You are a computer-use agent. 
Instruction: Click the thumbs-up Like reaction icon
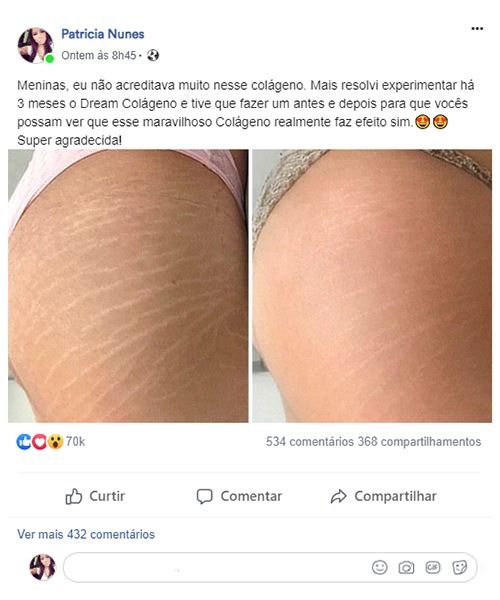coord(24,442)
